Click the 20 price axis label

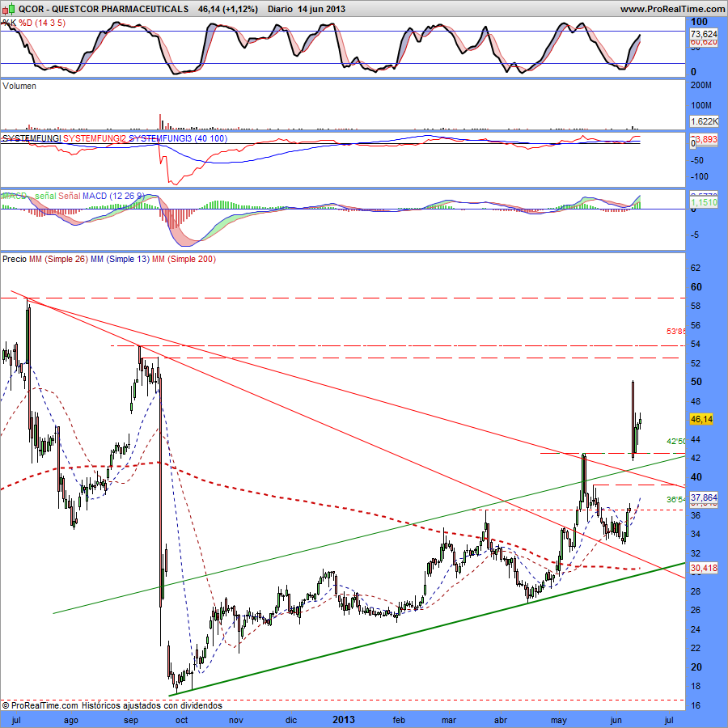coord(696,667)
